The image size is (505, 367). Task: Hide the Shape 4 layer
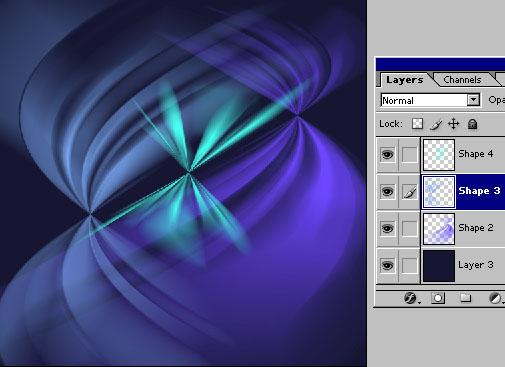click(387, 155)
